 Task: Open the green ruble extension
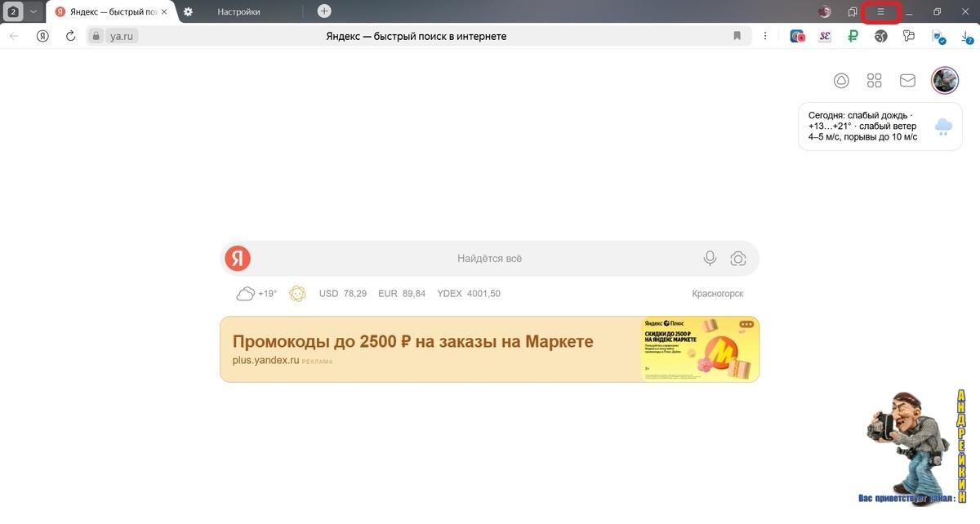[x=853, y=36]
